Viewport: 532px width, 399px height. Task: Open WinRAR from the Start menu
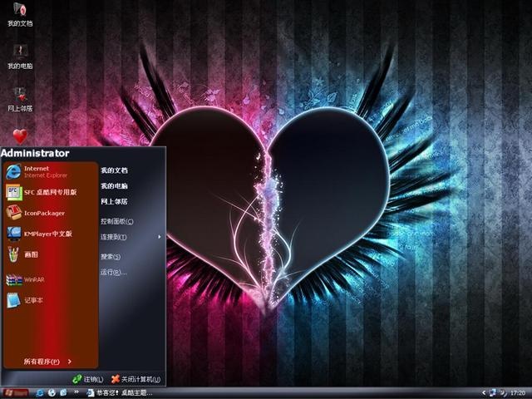point(50,279)
